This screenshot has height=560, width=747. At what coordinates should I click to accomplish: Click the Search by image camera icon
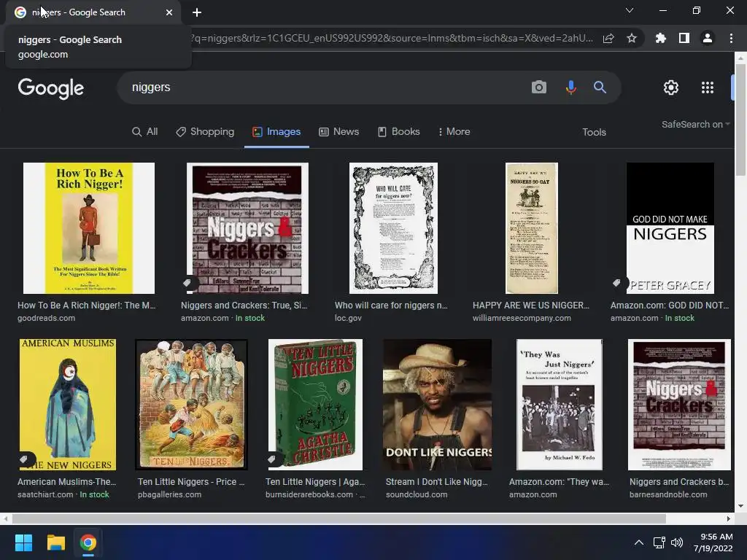[539, 87]
